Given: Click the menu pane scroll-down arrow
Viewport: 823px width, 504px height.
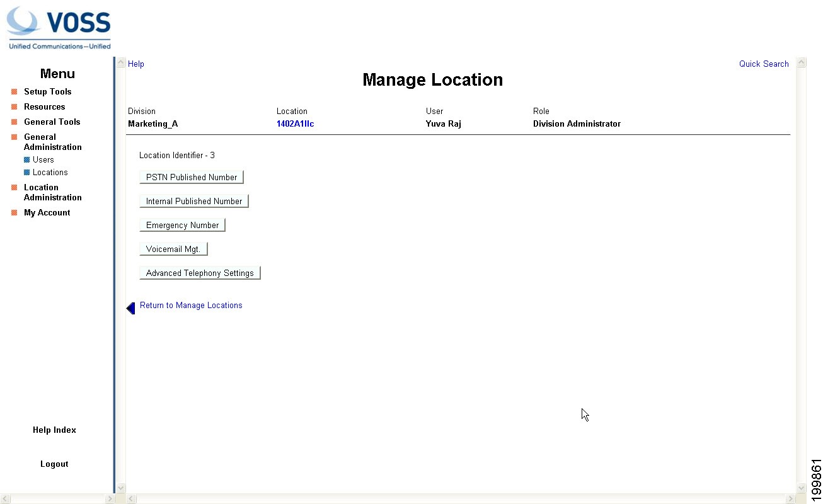Looking at the screenshot, I should [121, 488].
